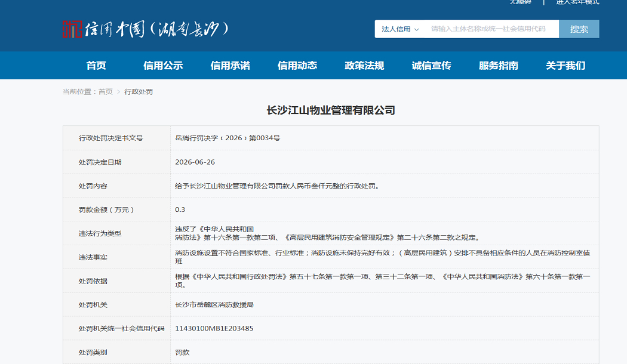Click the 罚款金额（万元） label cell

point(117,209)
